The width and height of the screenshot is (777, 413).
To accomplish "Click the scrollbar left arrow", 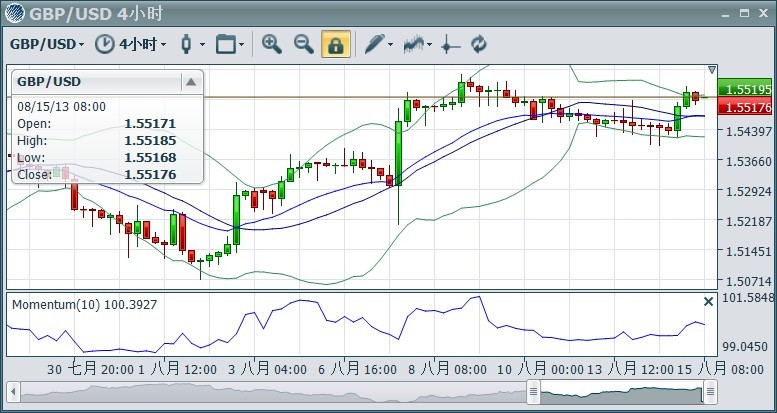I will [13, 392].
